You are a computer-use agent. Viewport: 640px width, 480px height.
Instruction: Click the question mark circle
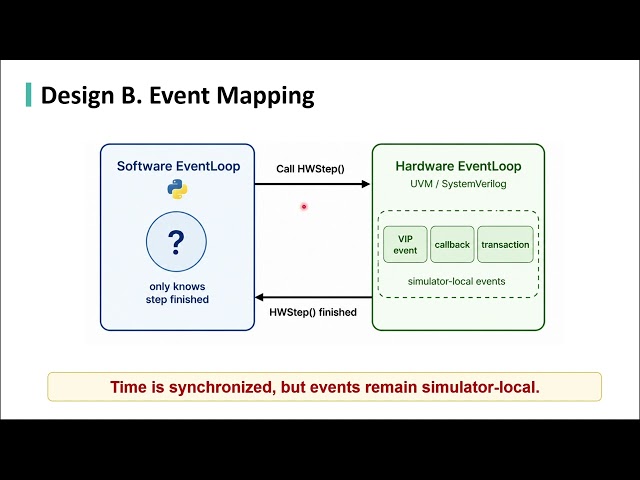tap(176, 242)
